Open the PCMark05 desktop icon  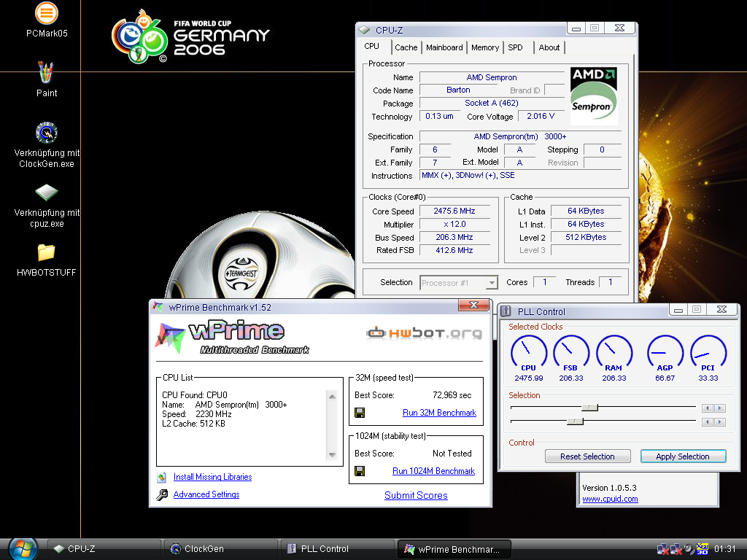click(47, 13)
